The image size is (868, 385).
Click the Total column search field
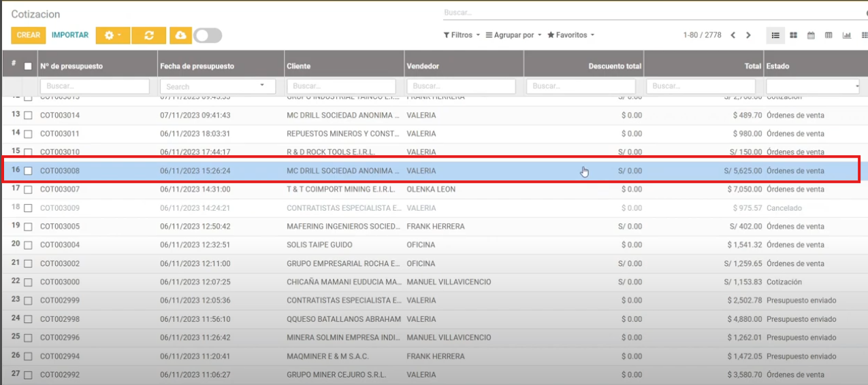point(701,86)
